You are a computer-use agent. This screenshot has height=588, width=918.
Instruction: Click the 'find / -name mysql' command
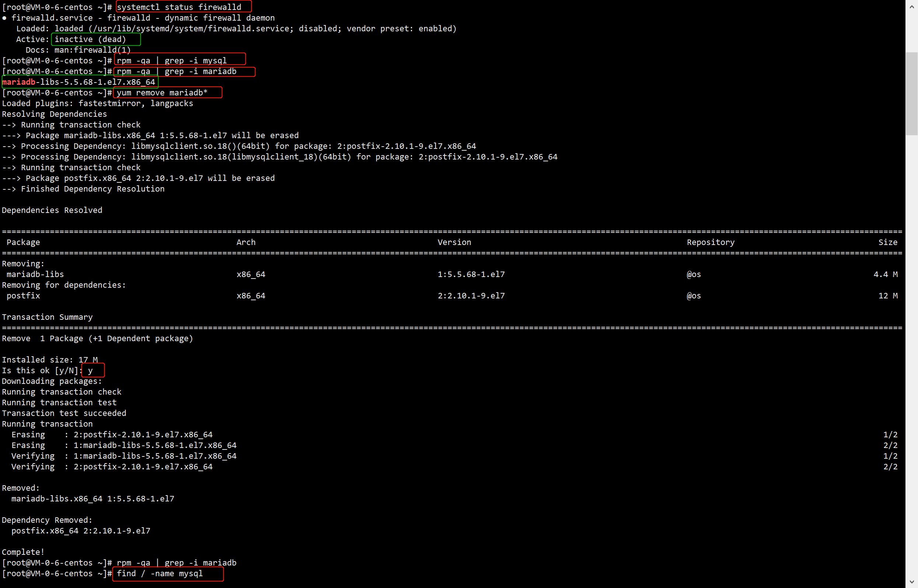160,573
